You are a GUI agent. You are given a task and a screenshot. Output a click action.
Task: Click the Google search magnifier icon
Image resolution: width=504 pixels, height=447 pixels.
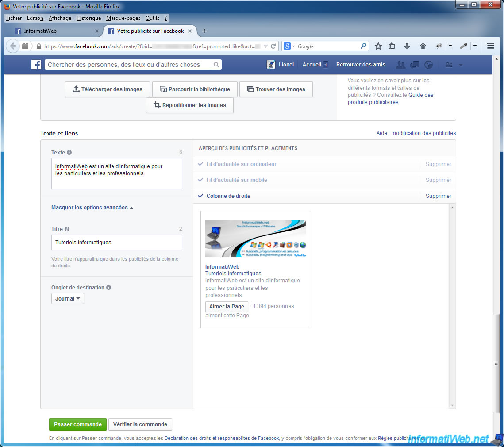click(x=363, y=46)
